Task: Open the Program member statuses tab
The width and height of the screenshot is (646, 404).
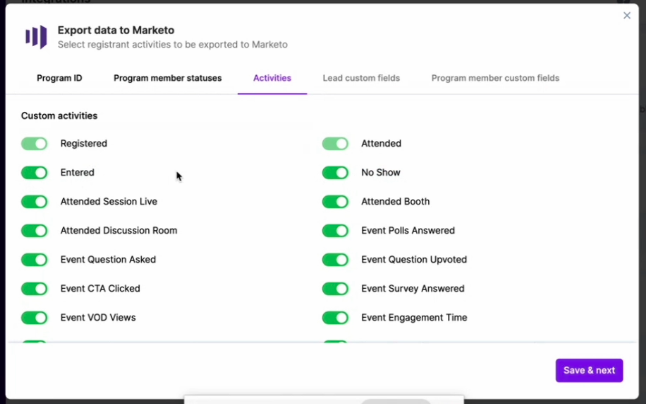Action: pyautogui.click(x=168, y=78)
